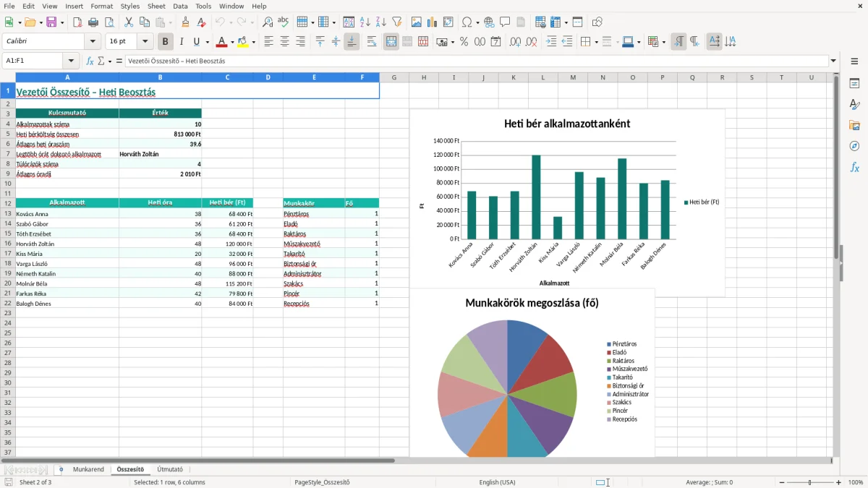Sort ascending with the A-Z icon
This screenshot has height=488, width=868.
click(x=365, y=22)
